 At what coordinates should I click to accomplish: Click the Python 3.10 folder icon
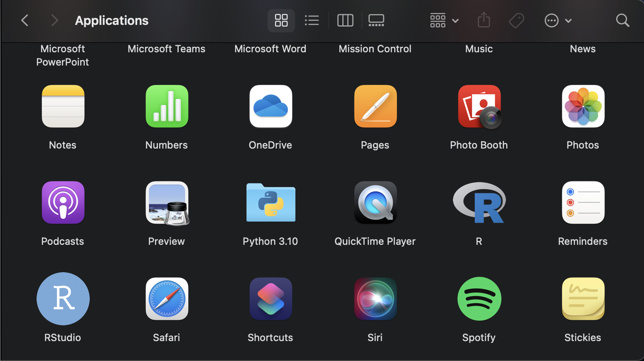[271, 202]
